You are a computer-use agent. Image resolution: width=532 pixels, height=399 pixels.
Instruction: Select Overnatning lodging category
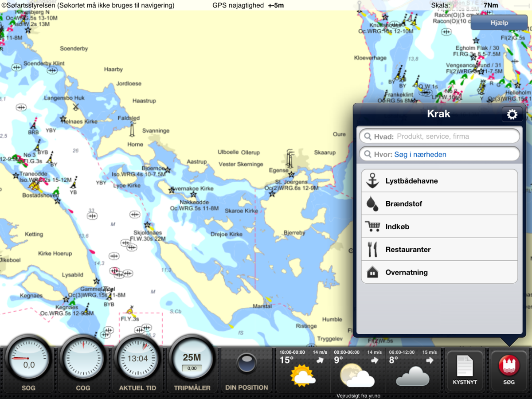coord(439,272)
